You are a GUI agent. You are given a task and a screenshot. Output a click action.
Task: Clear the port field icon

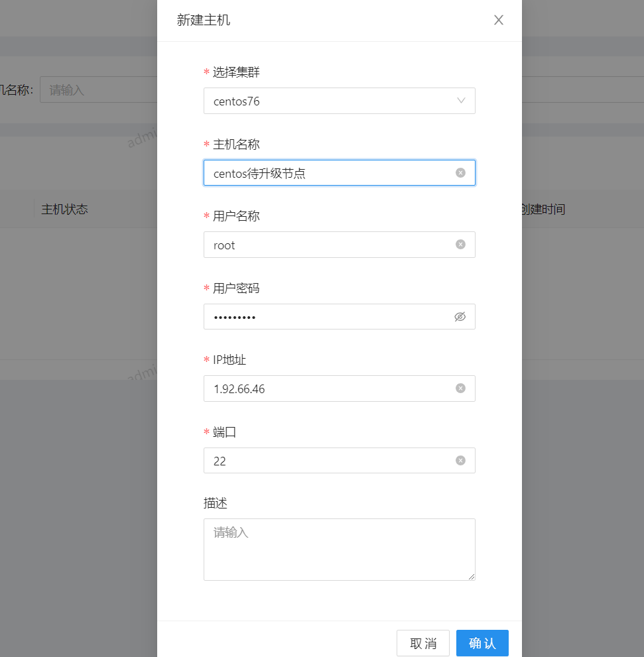tap(460, 461)
